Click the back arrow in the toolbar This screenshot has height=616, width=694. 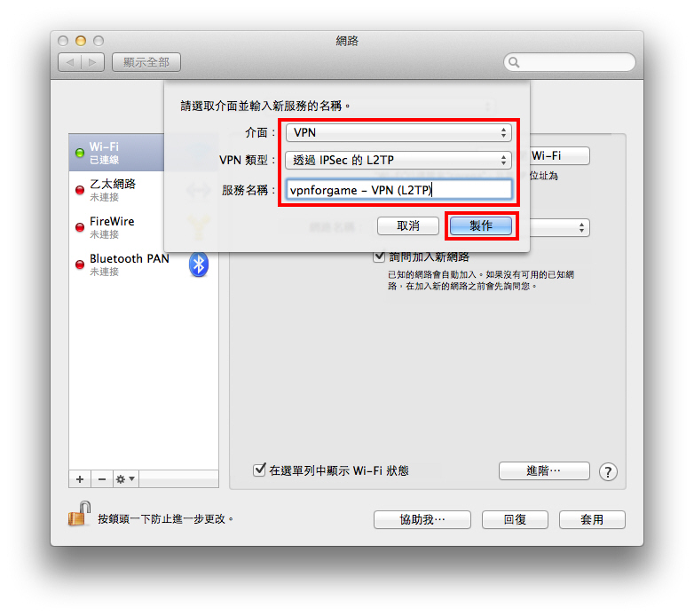[70, 62]
